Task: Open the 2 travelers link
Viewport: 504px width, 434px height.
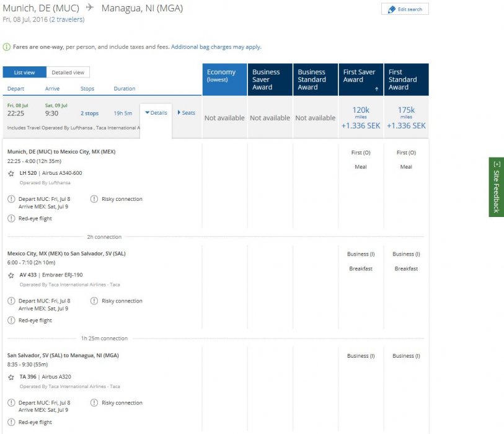Action: click(x=66, y=20)
